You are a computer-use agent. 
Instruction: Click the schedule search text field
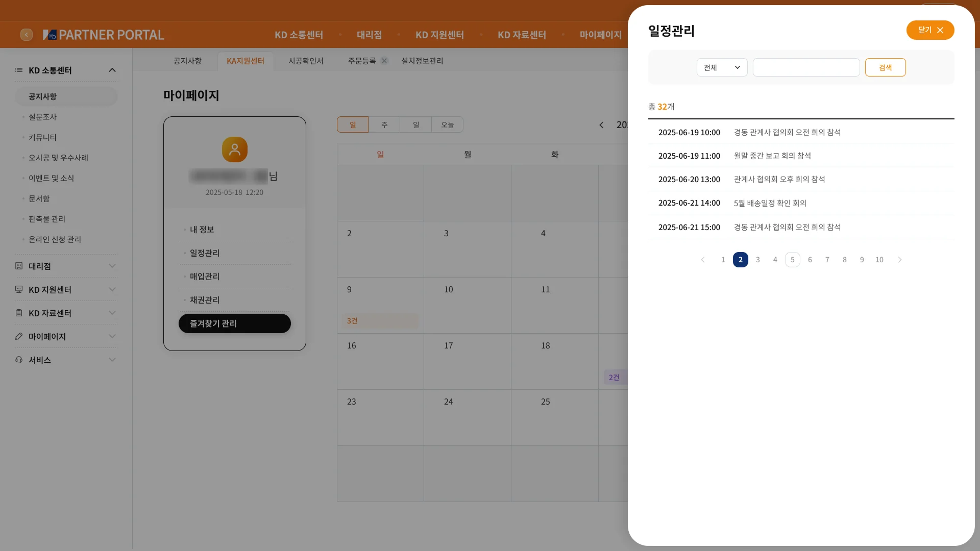click(x=806, y=67)
